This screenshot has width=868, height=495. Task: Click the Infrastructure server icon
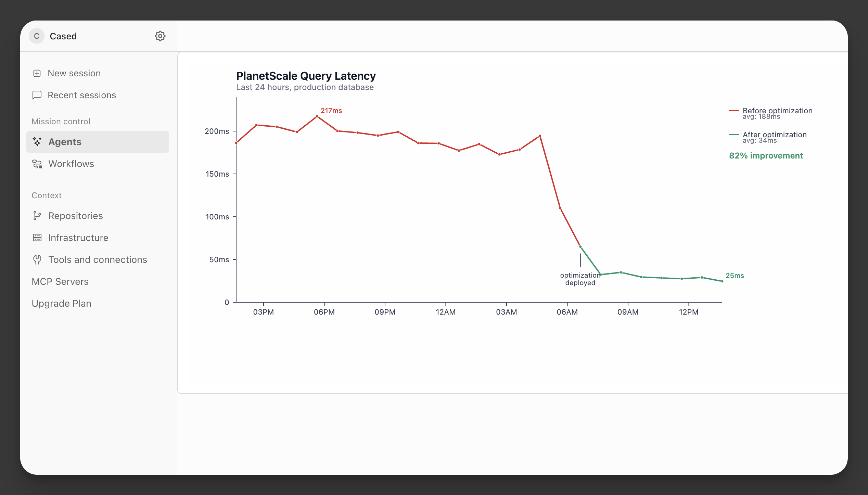coord(37,238)
